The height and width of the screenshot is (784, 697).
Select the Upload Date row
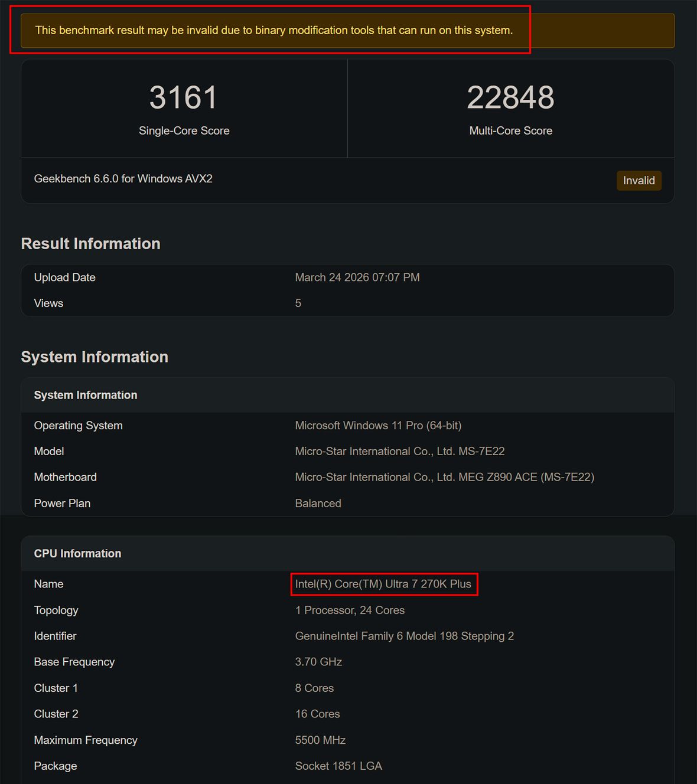(357, 277)
